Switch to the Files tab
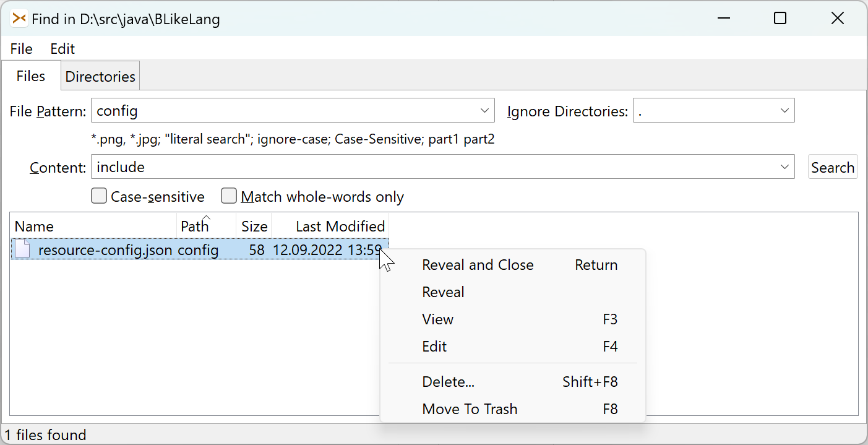 (30, 76)
